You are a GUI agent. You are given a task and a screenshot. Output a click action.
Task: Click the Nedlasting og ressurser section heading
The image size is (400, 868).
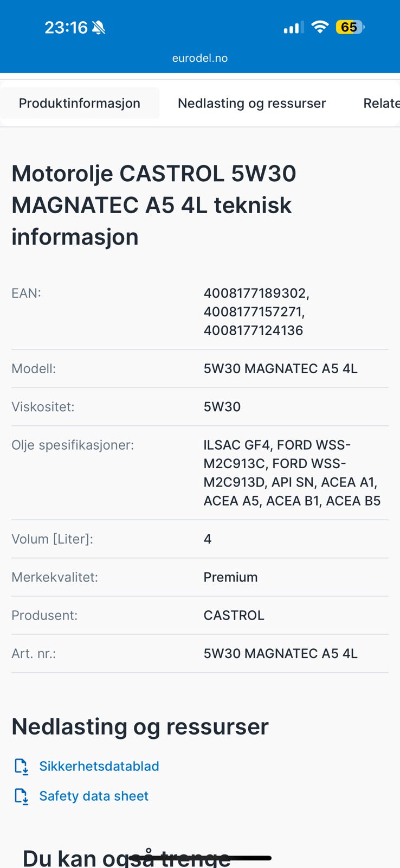pyautogui.click(x=140, y=726)
